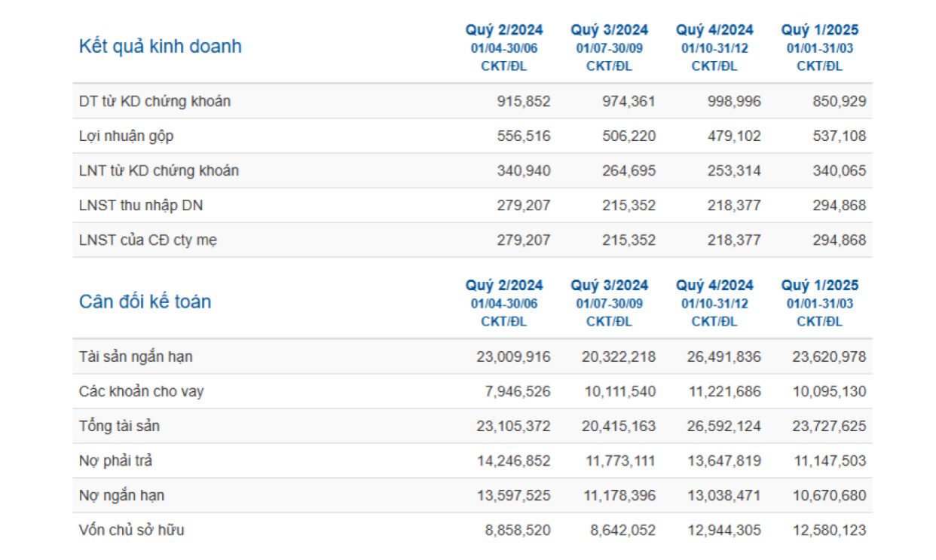Select the 'Các khoản cho vay' row label
Image resolution: width=936 pixels, height=560 pixels.
[x=141, y=392]
